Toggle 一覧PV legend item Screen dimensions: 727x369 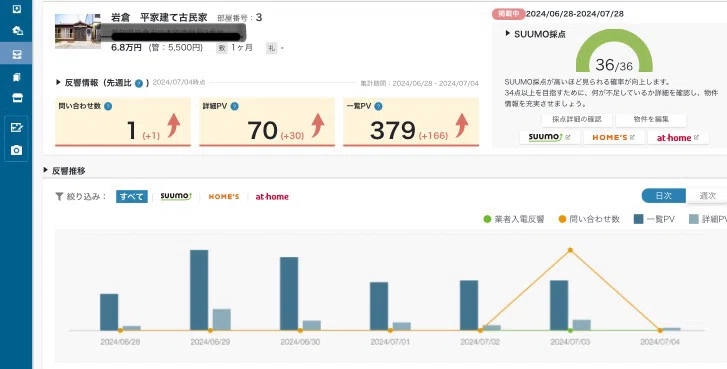click(x=654, y=219)
